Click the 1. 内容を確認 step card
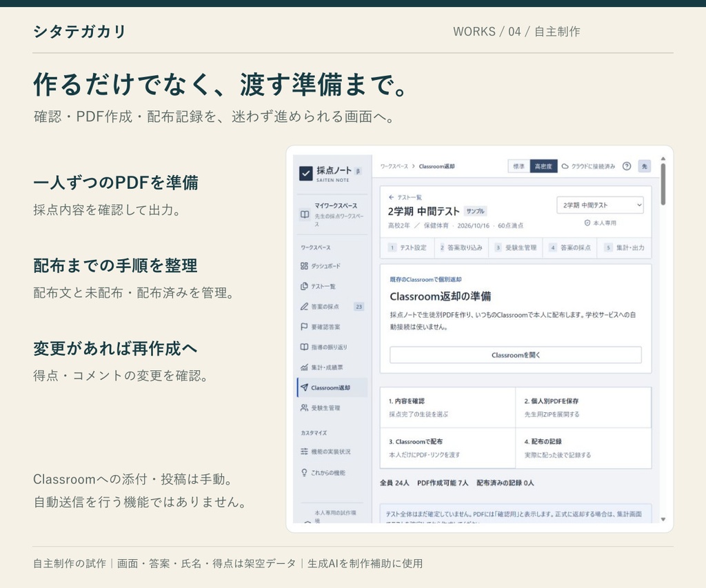 pyautogui.click(x=447, y=407)
